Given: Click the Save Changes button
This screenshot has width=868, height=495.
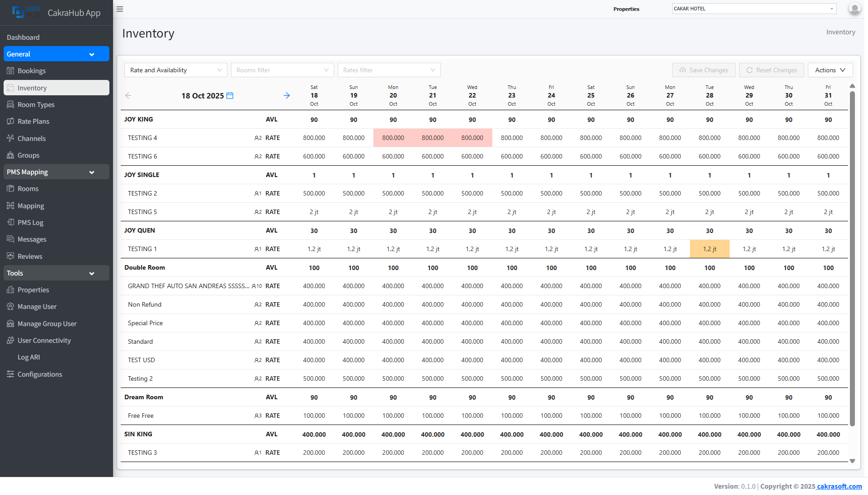Looking at the screenshot, I should [703, 70].
